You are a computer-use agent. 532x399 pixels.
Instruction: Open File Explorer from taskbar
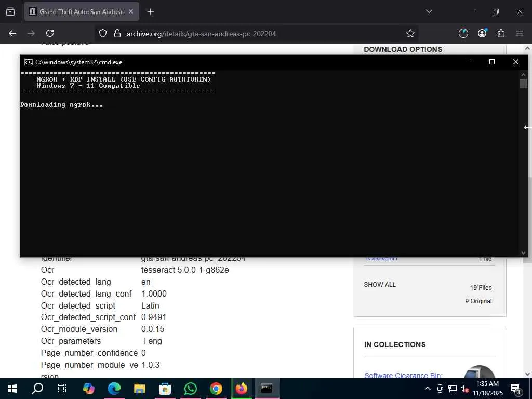(139, 389)
